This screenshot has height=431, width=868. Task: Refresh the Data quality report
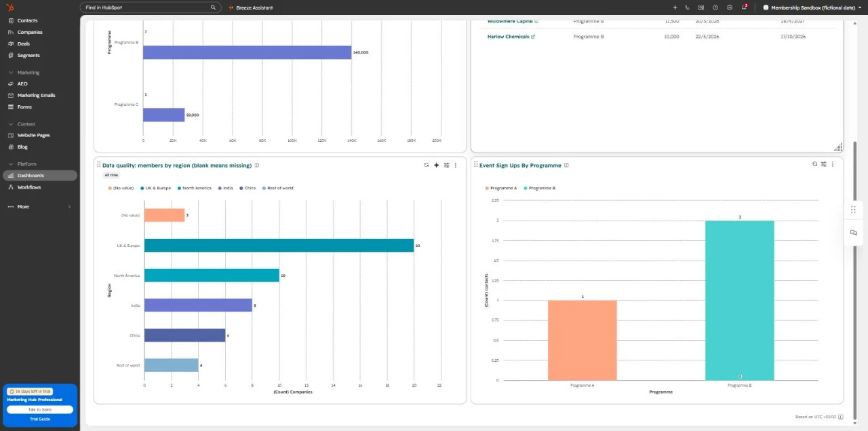coord(427,165)
